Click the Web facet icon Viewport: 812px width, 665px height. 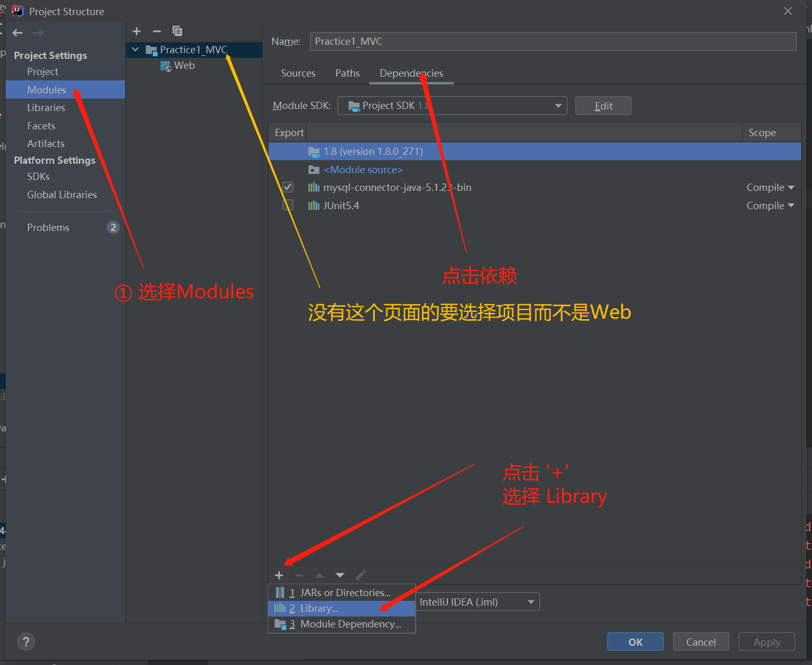[166, 66]
